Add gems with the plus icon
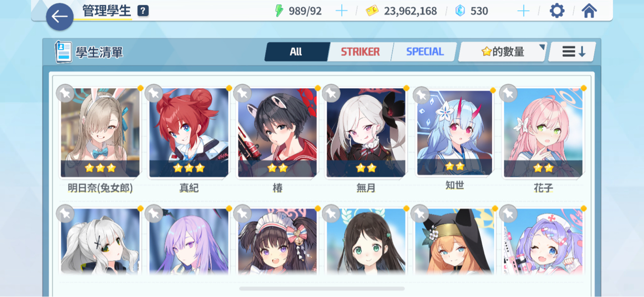Viewport: 644px width, 297px height. coord(523,11)
